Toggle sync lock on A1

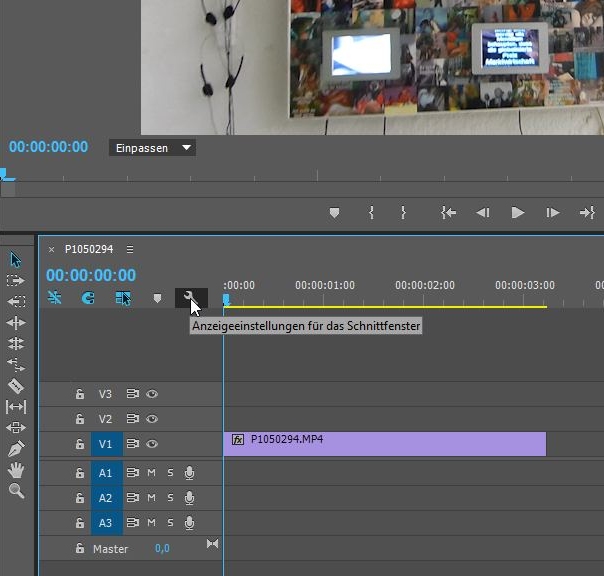pyautogui.click(x=133, y=473)
